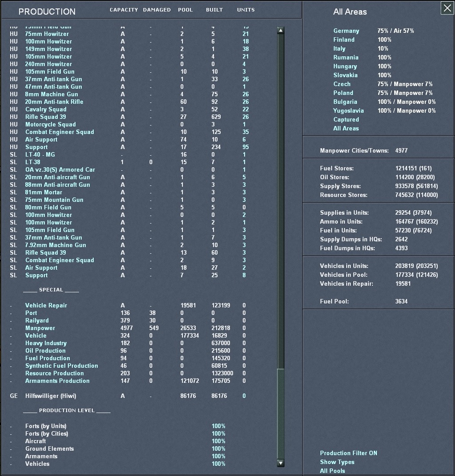Viewport: 455px width, 476px height.
Task: Select Slovakia in the All Areas list
Action: click(345, 75)
